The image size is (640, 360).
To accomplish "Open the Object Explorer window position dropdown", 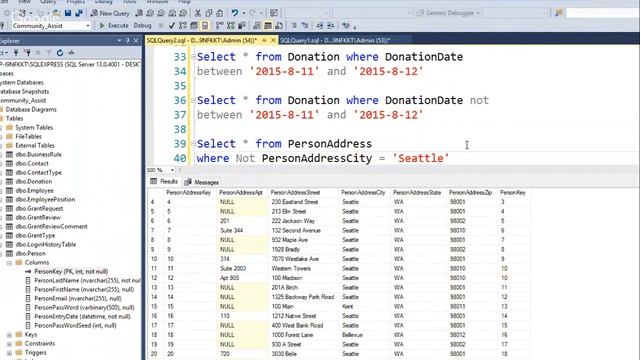I will coord(119,40).
